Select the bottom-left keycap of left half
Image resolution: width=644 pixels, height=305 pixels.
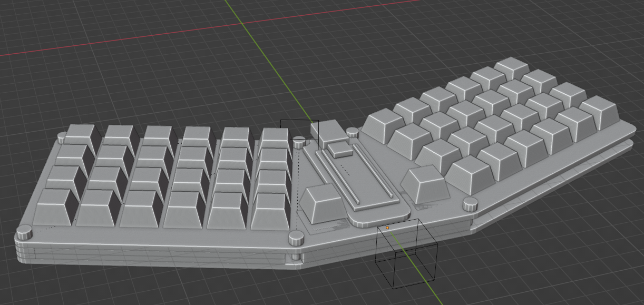point(54,207)
